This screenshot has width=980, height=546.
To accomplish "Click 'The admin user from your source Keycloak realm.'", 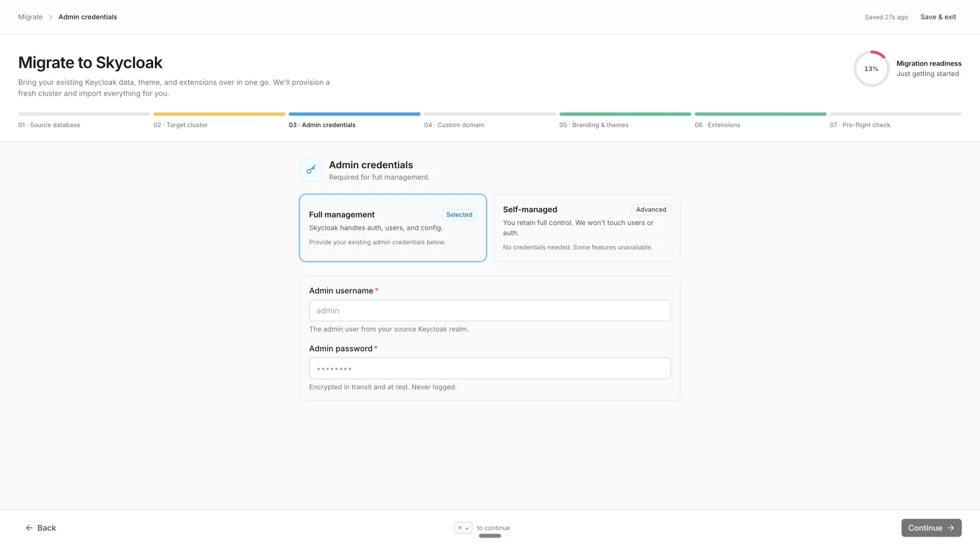I will [x=389, y=330].
